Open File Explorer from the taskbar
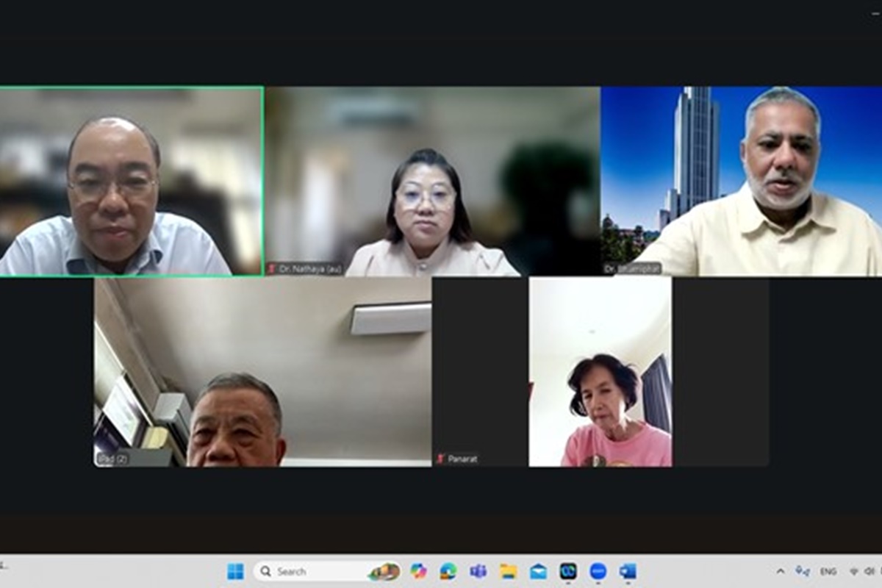 point(509,571)
